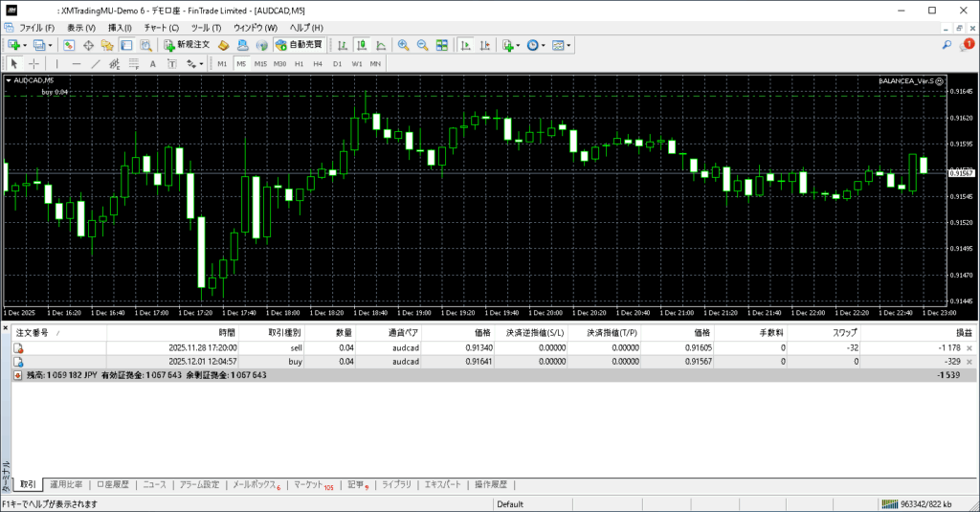Expand the new chart dropdown arrow
Screen dimensions: 980x512
[23, 45]
